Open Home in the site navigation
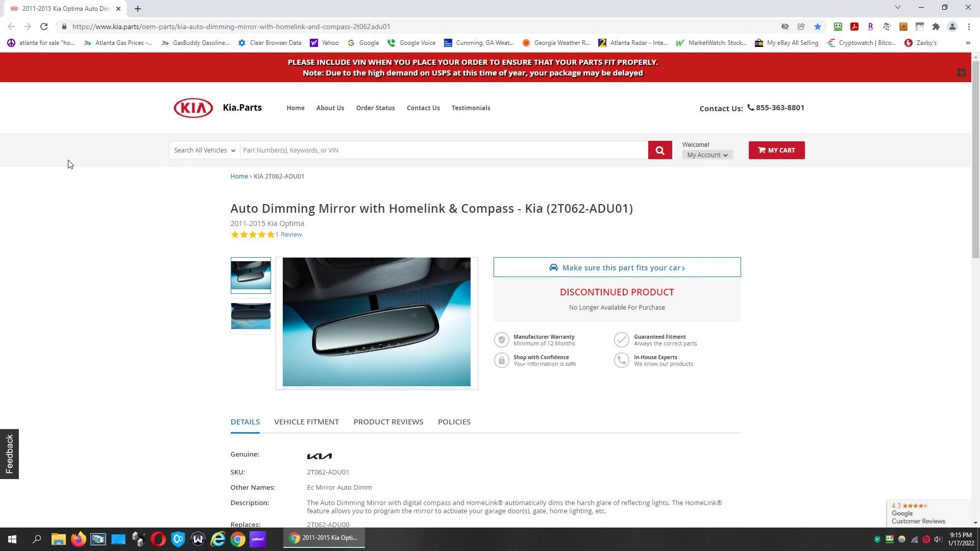This screenshot has height=551, width=980. (296, 108)
